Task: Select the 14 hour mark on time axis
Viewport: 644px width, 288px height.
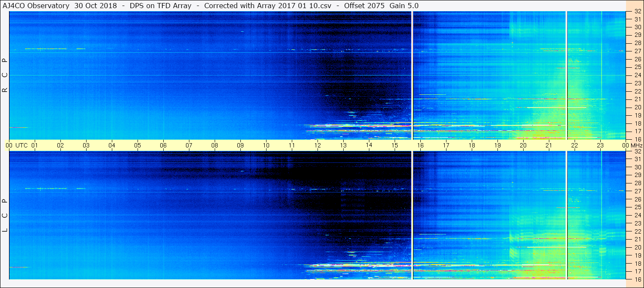Action: 369,145
